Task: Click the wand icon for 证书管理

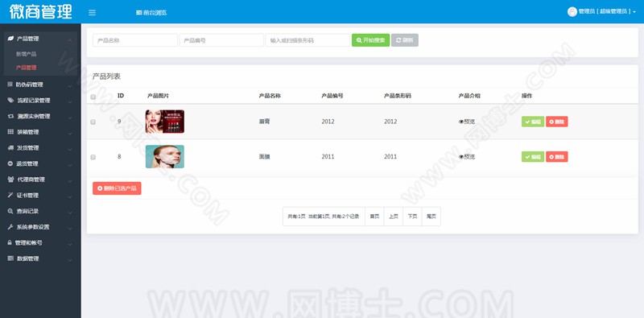Action: (10, 195)
